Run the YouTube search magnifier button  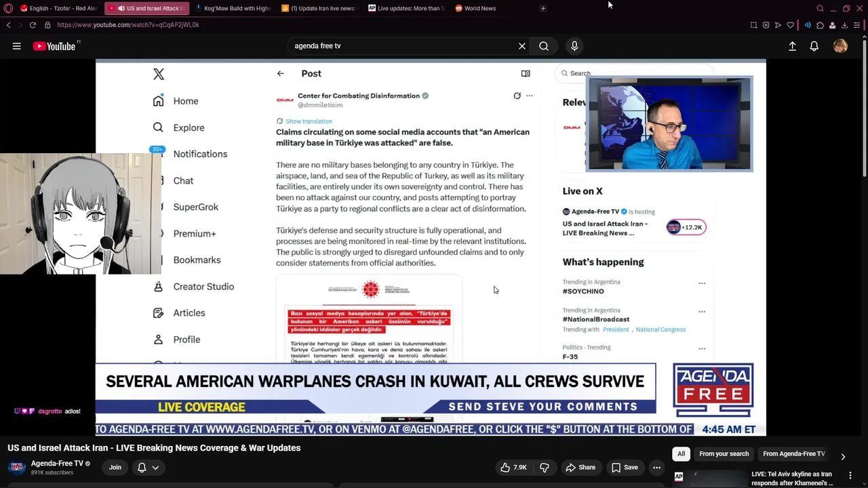544,46
